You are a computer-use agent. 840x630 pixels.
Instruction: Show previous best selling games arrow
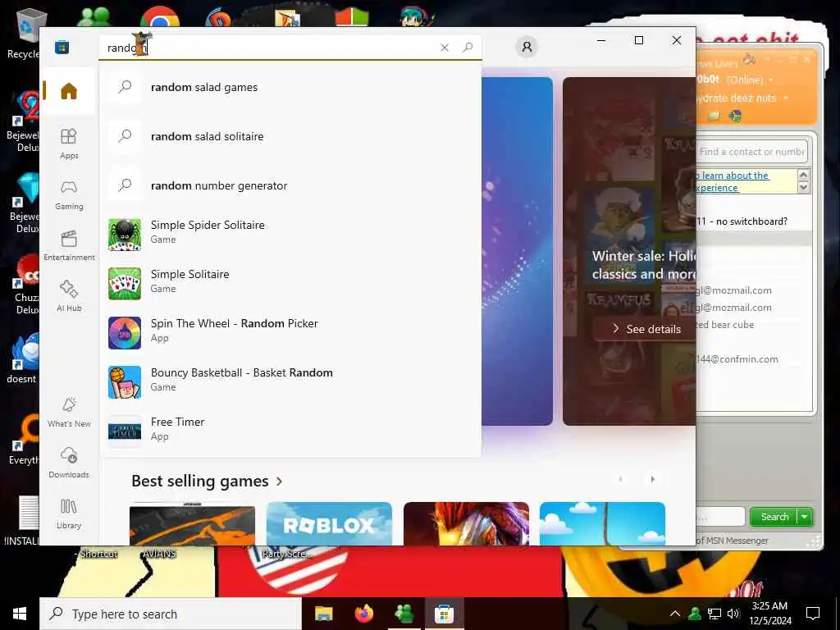[x=620, y=479]
